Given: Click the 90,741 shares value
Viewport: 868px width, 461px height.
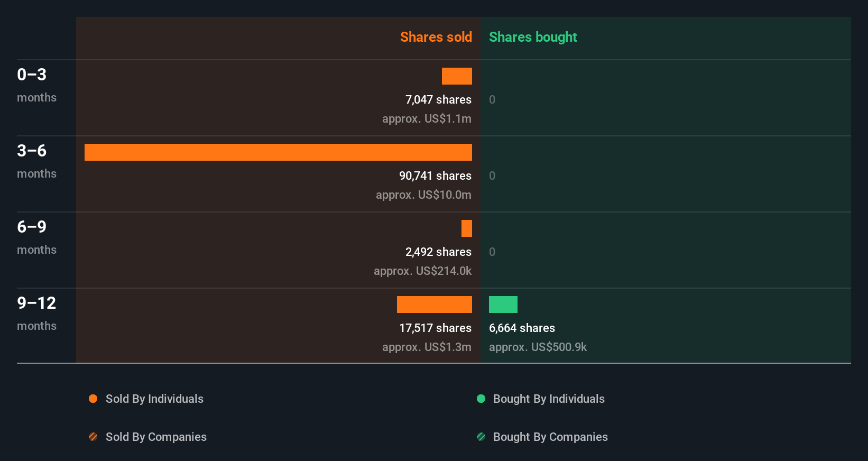Looking at the screenshot, I should point(435,176).
